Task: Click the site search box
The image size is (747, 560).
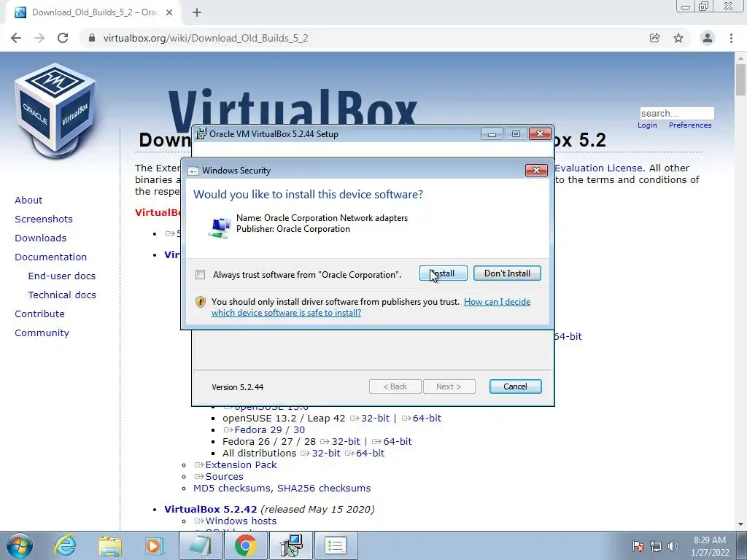Action: (x=676, y=113)
